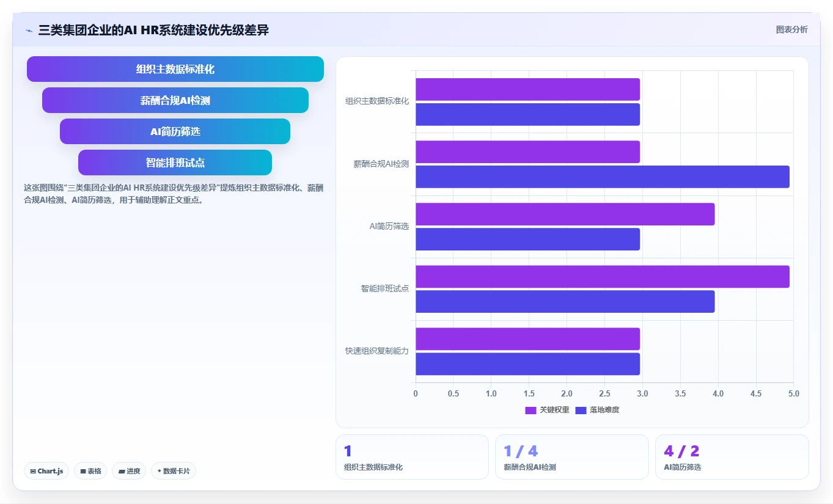
Task: Click the purple AI简历筛选 chart bar
Action: tap(565, 214)
